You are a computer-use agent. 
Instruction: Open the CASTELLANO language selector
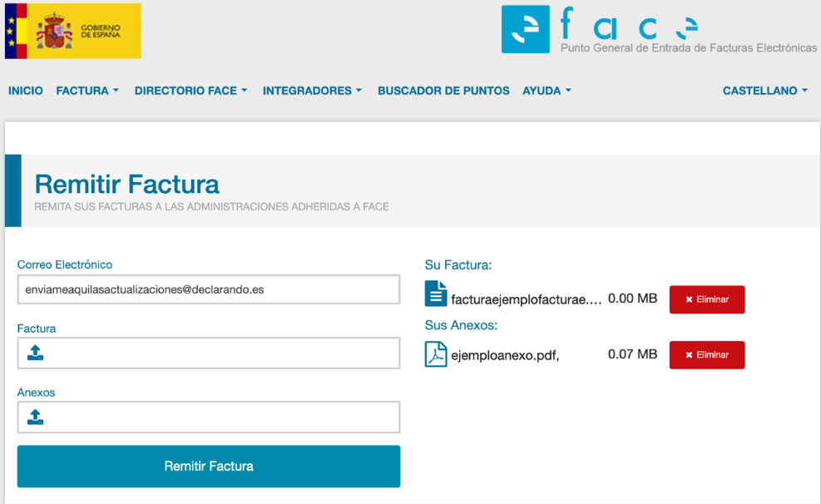(x=765, y=91)
